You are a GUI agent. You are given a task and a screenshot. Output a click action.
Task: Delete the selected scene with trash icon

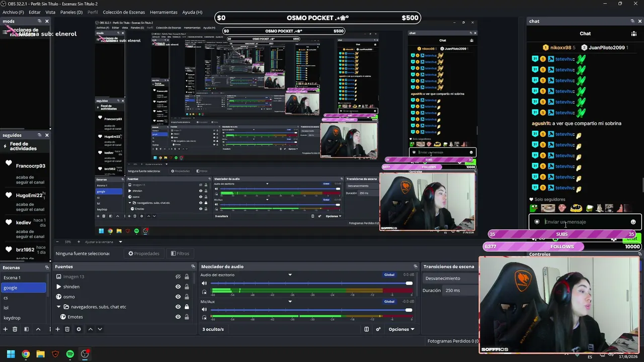click(x=15, y=329)
